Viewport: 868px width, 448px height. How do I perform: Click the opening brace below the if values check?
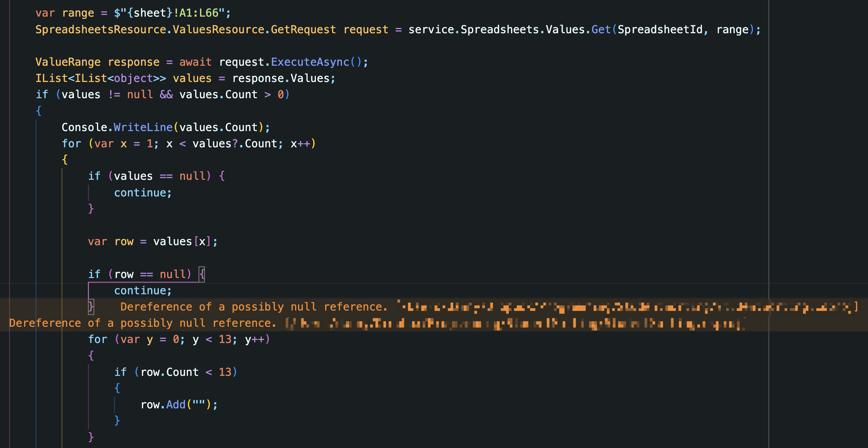click(38, 111)
